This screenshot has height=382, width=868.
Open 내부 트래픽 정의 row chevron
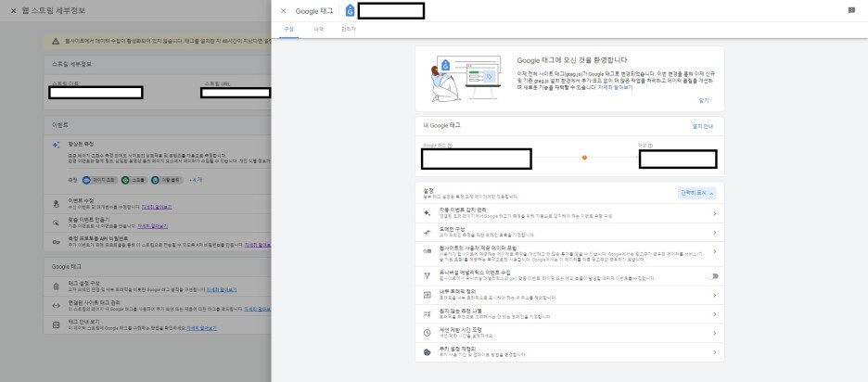tap(715, 295)
